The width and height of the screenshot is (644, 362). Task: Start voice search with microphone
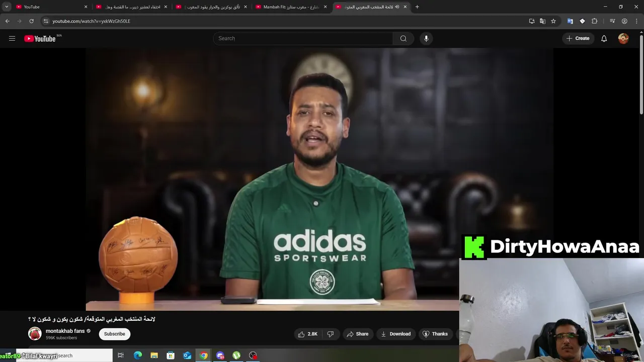tap(426, 38)
